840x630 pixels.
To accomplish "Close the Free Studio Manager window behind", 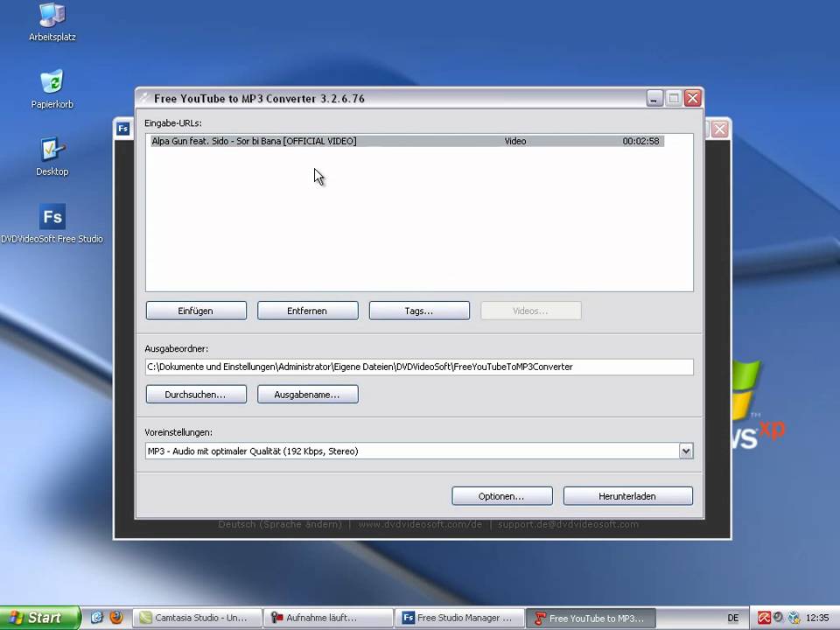I will point(719,129).
